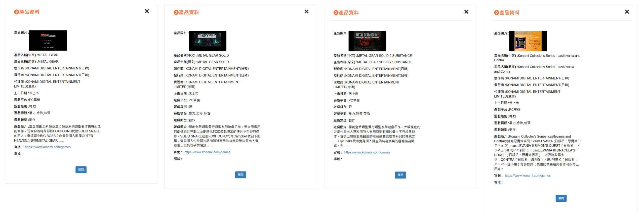Screen dimensions: 644x218
Task: Click orange arrow icon in Konami Collector's Series panel header
Action: click(x=496, y=13)
